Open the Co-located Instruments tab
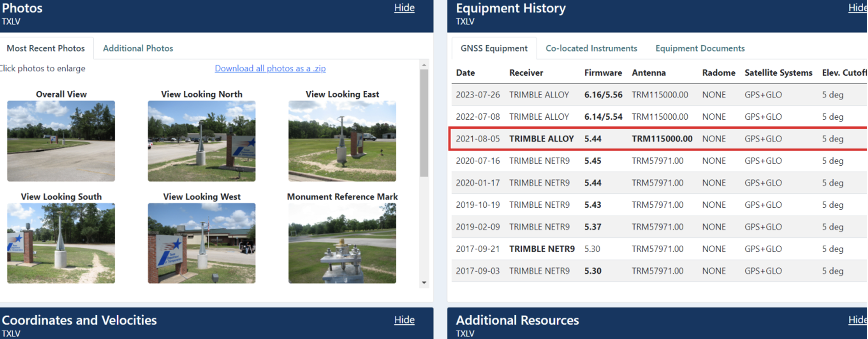 tap(591, 48)
